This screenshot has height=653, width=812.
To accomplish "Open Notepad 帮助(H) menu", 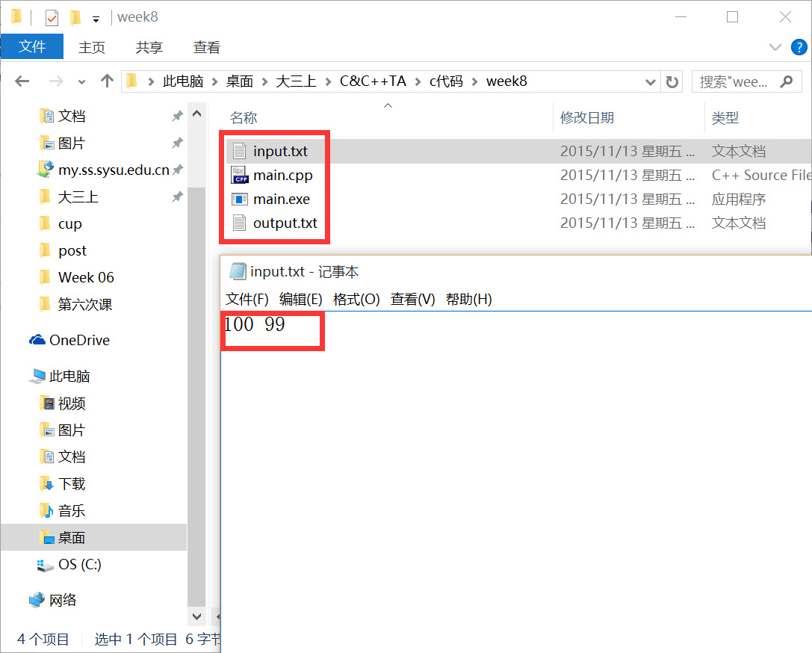I will click(x=468, y=300).
